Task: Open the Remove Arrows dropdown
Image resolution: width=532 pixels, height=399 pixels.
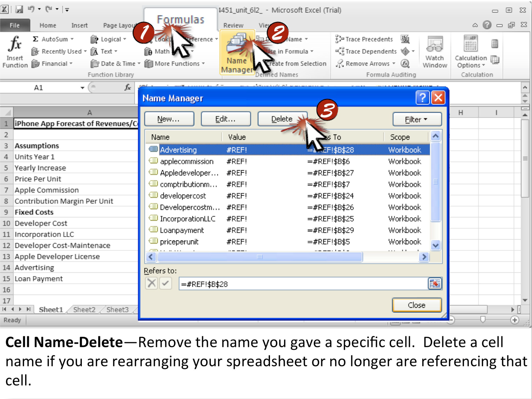Action: click(365, 63)
